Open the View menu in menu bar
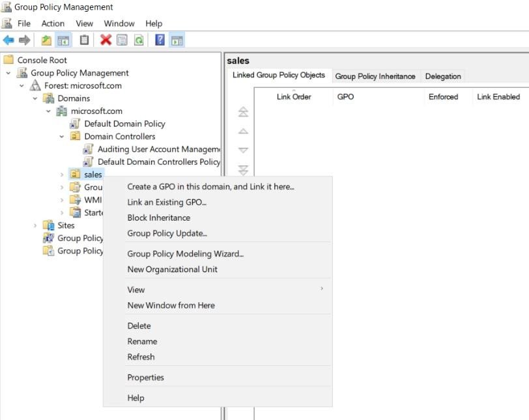This screenshot has width=529, height=420. coord(84,23)
